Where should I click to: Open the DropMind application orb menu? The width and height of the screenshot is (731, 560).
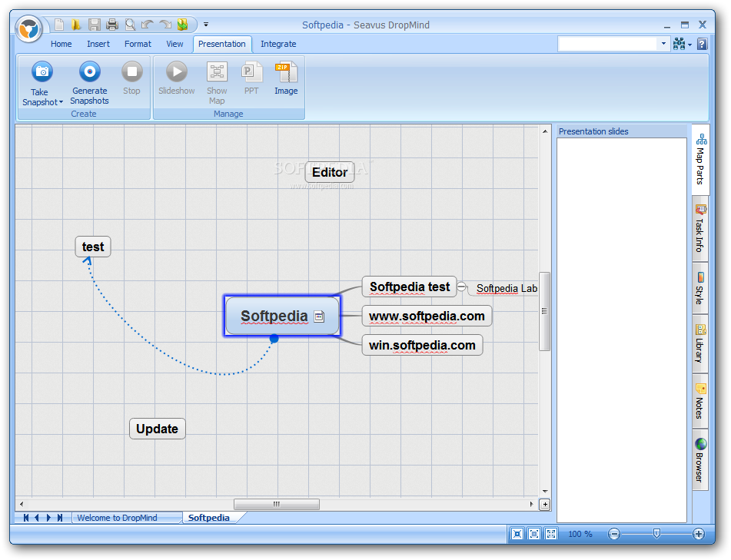pos(29,29)
